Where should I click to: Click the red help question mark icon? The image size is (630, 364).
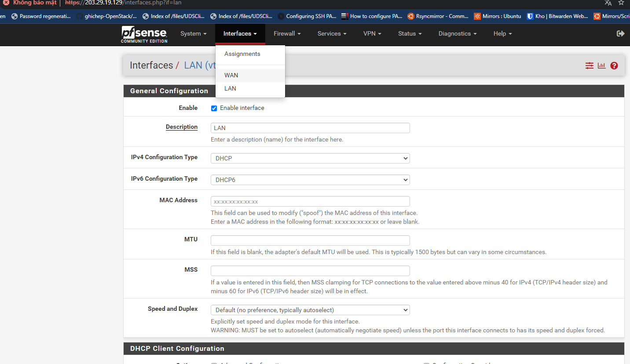[x=614, y=66]
